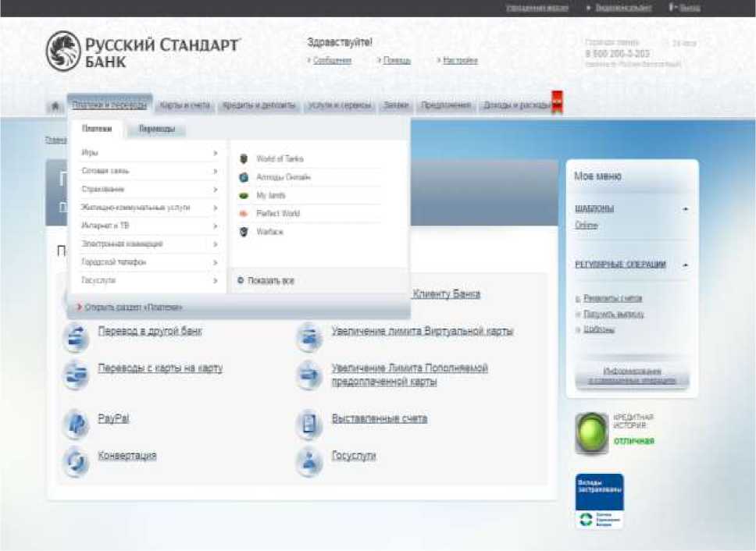Viewport: 756px width, 551px height.
Task: Expand the Страхование category arrow
Action: tap(215, 190)
